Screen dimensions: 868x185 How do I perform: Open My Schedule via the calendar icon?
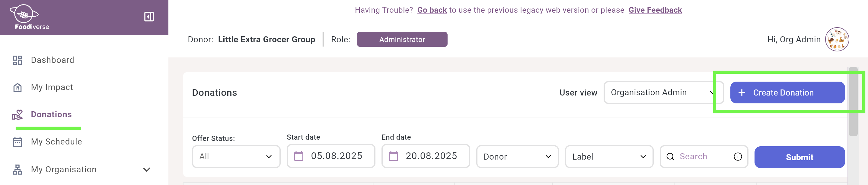(18, 141)
